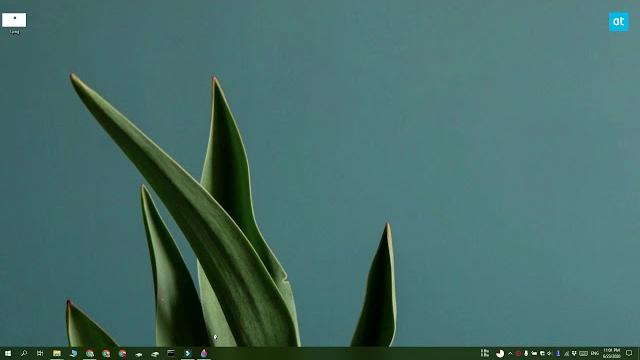Viewport: 640px width, 360px height.
Task: Open the volume speaker tray icon
Action: tap(549, 353)
